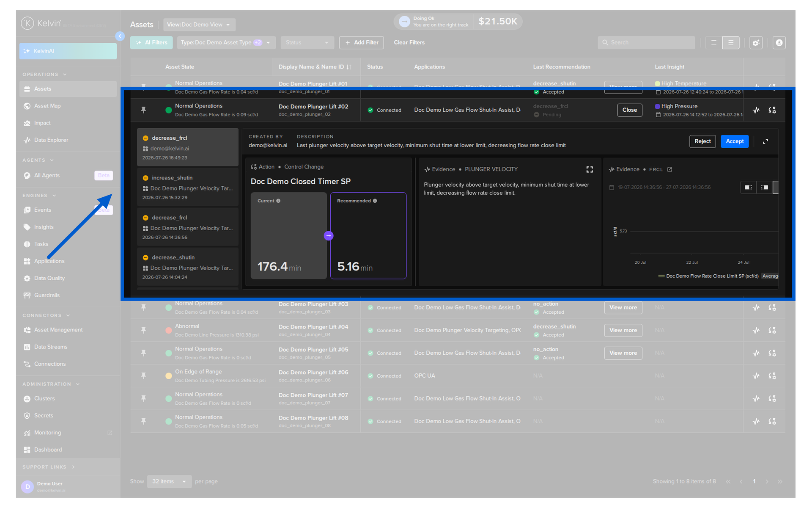The image size is (812, 508).
Task: Toggle the AI Filters button
Action: tap(152, 43)
